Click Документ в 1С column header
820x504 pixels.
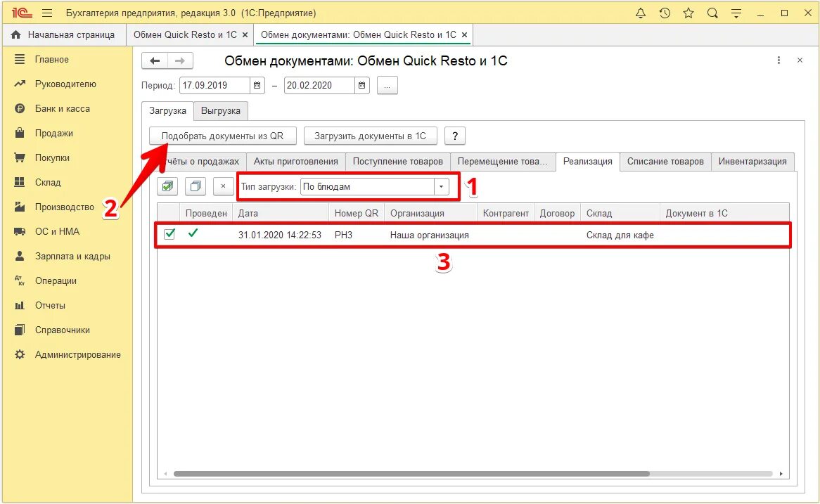(x=724, y=213)
